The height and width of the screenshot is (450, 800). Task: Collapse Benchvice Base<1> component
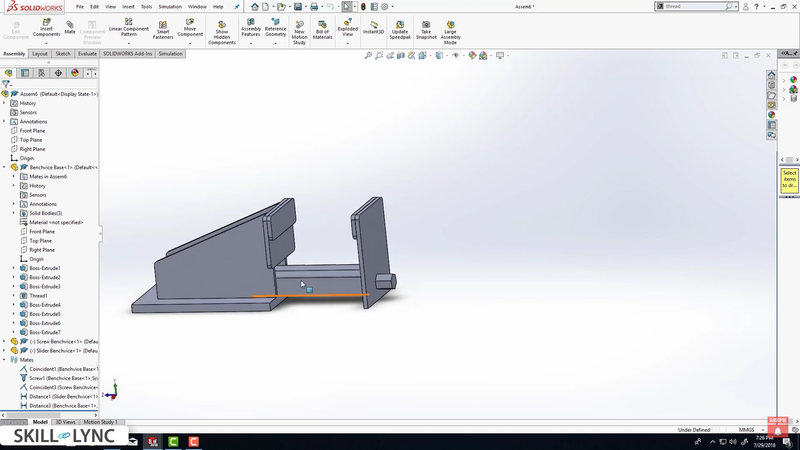(x=5, y=167)
